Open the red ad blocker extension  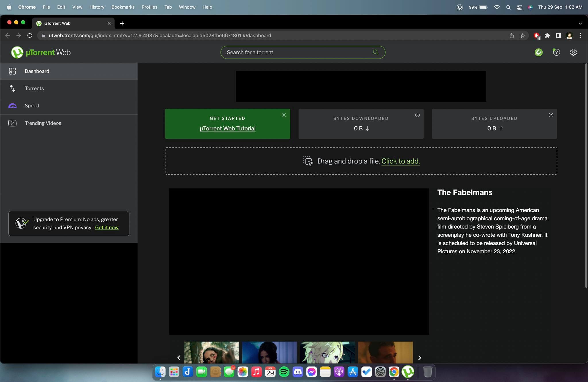[x=536, y=36]
